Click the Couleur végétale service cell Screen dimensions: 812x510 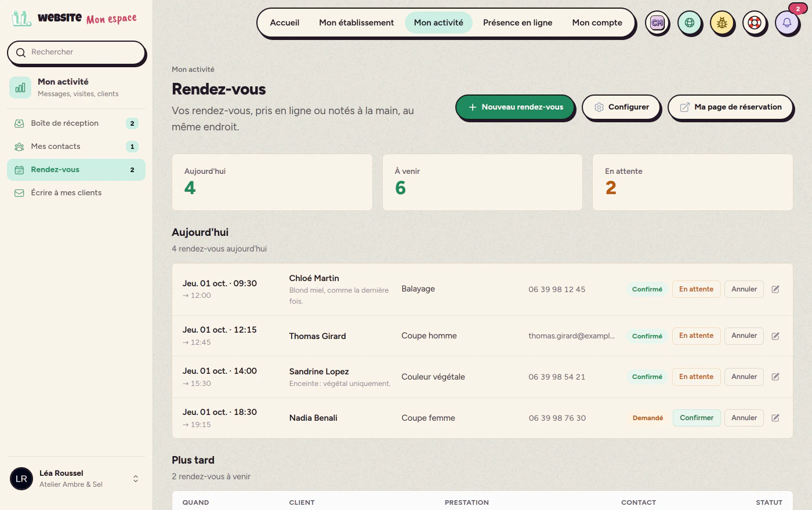click(x=433, y=377)
